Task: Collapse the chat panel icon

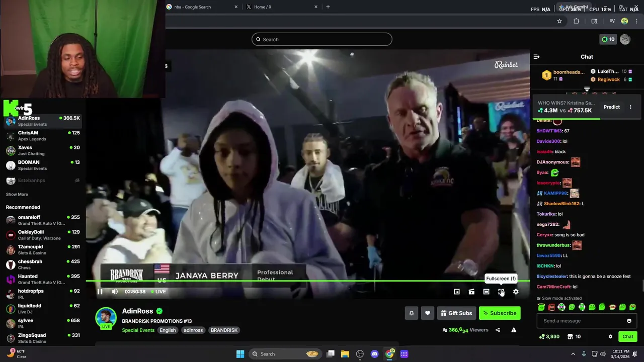Action: (536, 57)
